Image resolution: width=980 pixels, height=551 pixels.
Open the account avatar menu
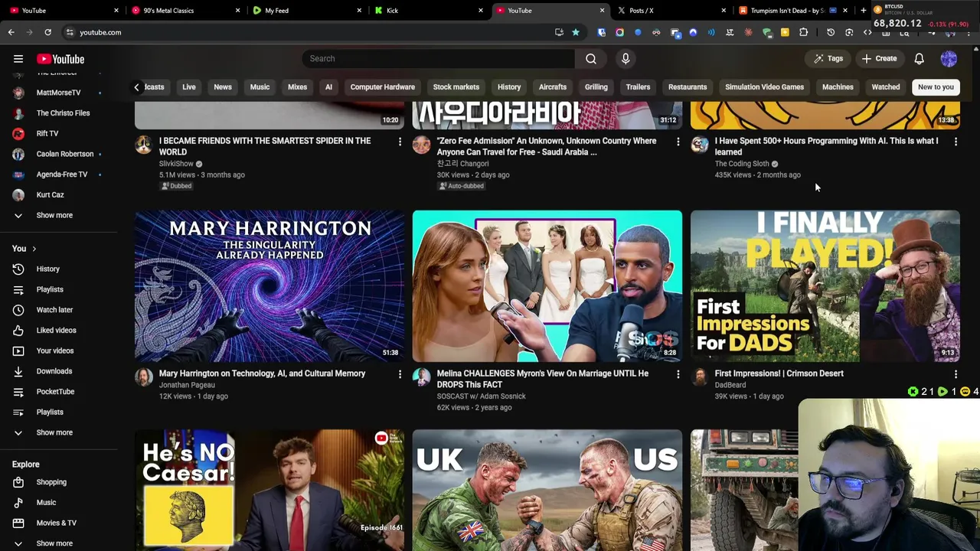point(949,58)
